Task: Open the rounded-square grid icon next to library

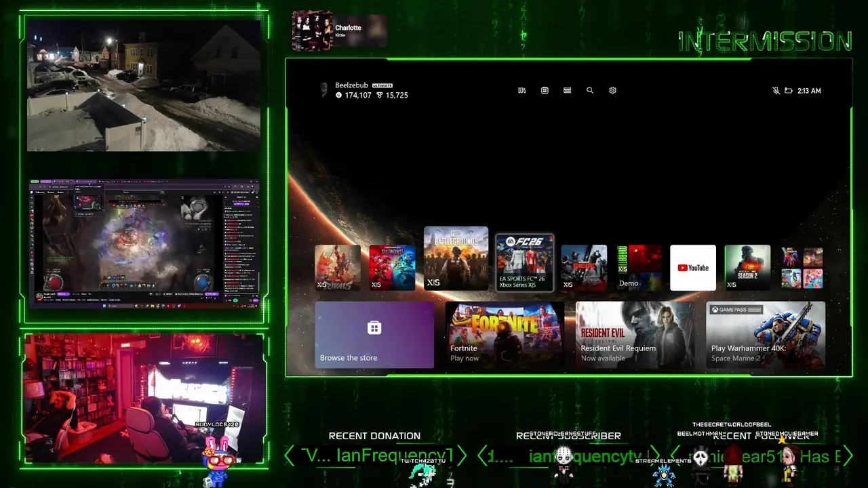Action: pyautogui.click(x=545, y=90)
